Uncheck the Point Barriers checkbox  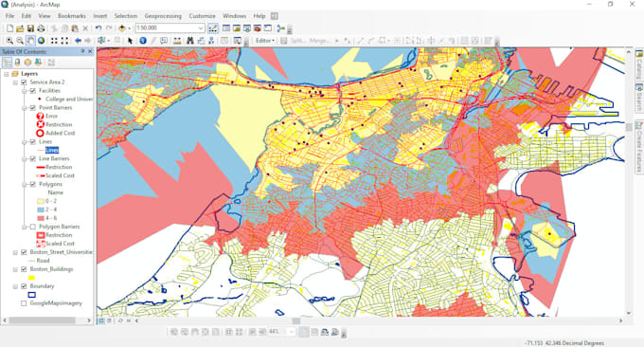pyautogui.click(x=33, y=108)
